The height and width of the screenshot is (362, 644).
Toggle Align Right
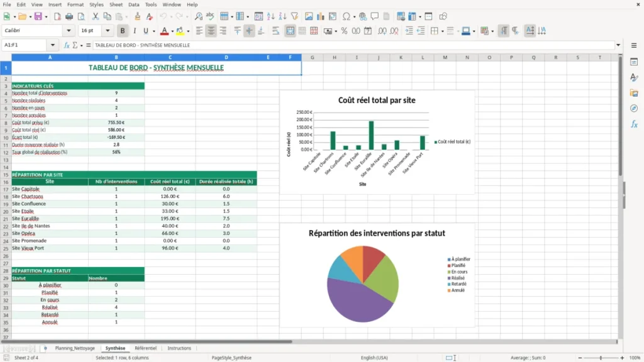[223, 31]
